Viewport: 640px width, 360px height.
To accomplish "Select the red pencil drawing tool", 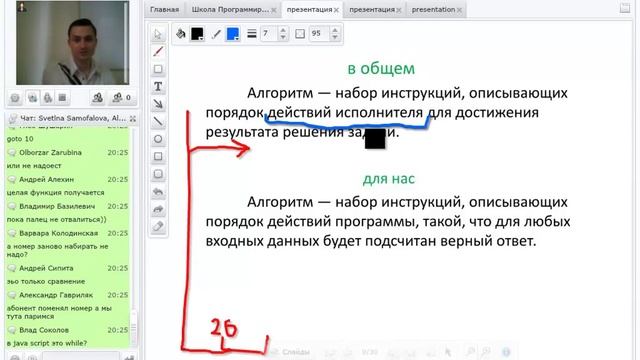I will pos(158,51).
